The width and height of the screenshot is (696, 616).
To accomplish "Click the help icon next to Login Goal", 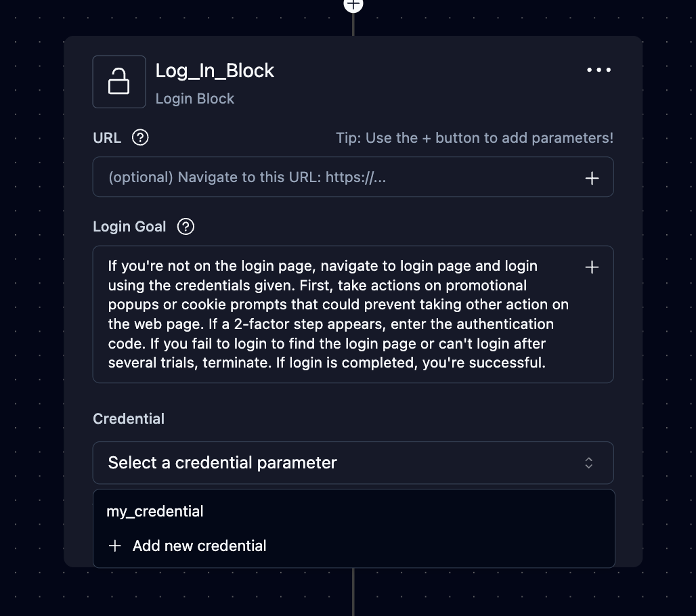I will coord(185,227).
